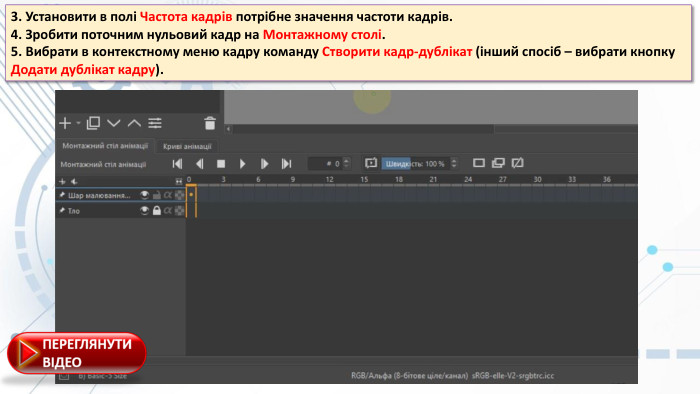700x394 pixels.
Task: Toggle alpha inherit on Шар малювання layer
Action: click(x=167, y=195)
